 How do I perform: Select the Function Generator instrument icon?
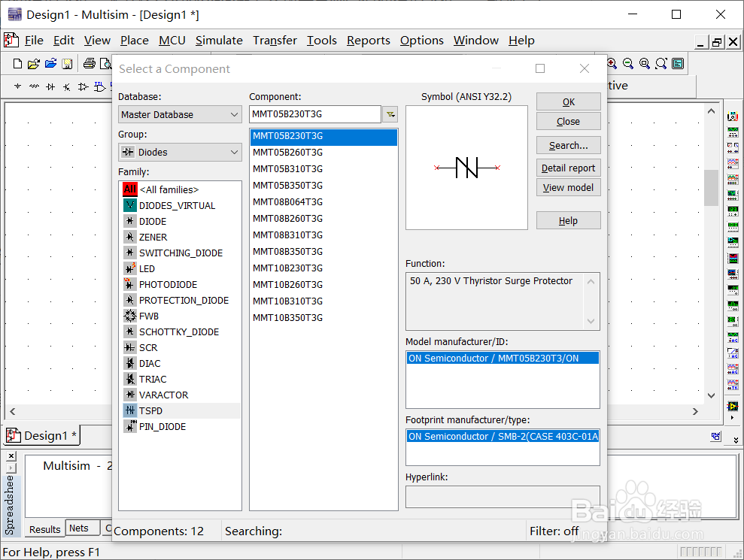[733, 132]
